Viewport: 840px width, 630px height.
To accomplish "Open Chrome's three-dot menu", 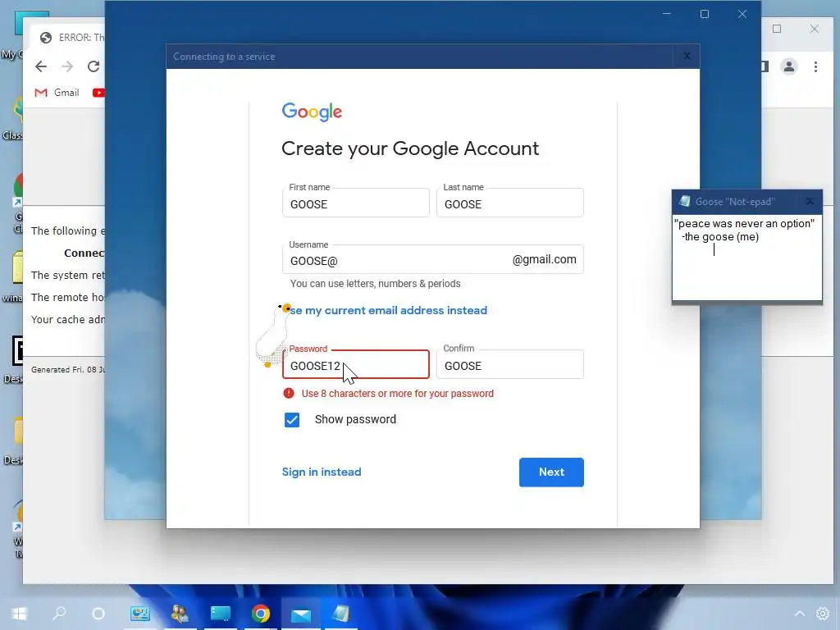I will [x=815, y=66].
